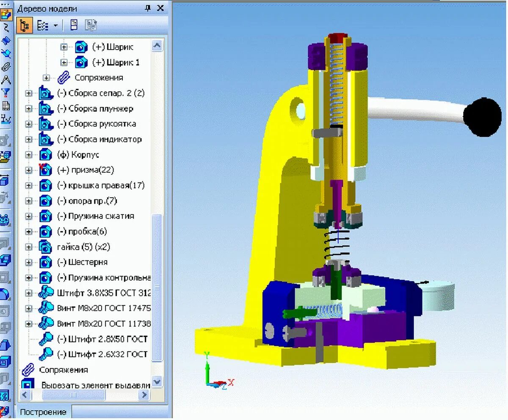Select the Шестерня tree item
The height and width of the screenshot is (420, 508).
(x=82, y=262)
